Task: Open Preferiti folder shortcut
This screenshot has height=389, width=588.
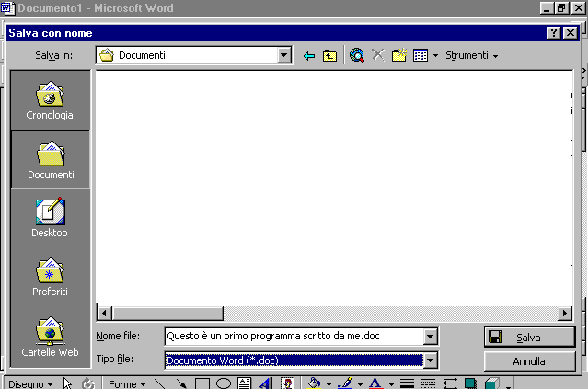Action: [51, 277]
